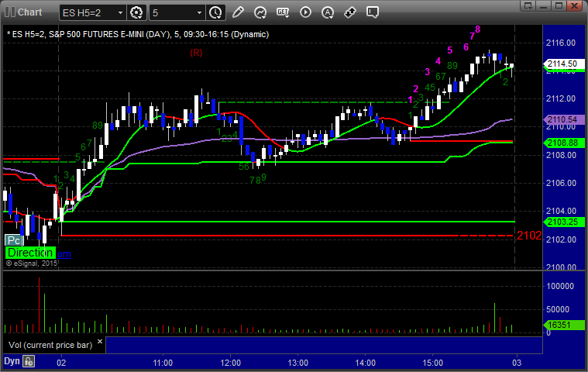Click the 13:00 time axis label

pyautogui.click(x=297, y=363)
